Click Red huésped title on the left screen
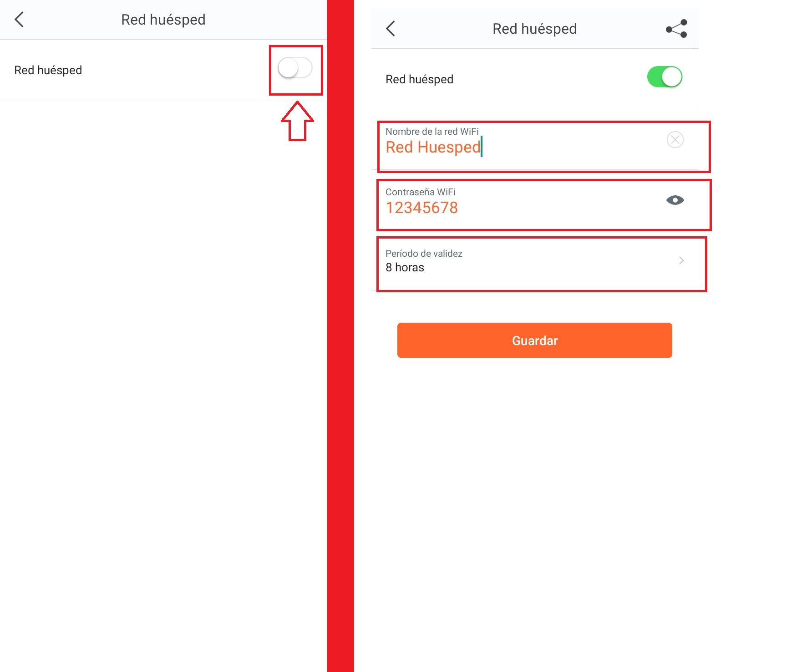The height and width of the screenshot is (672, 802). [x=163, y=20]
